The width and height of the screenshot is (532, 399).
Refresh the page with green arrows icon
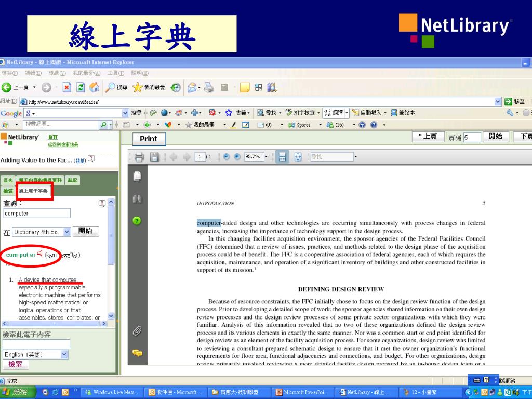[x=81, y=87]
